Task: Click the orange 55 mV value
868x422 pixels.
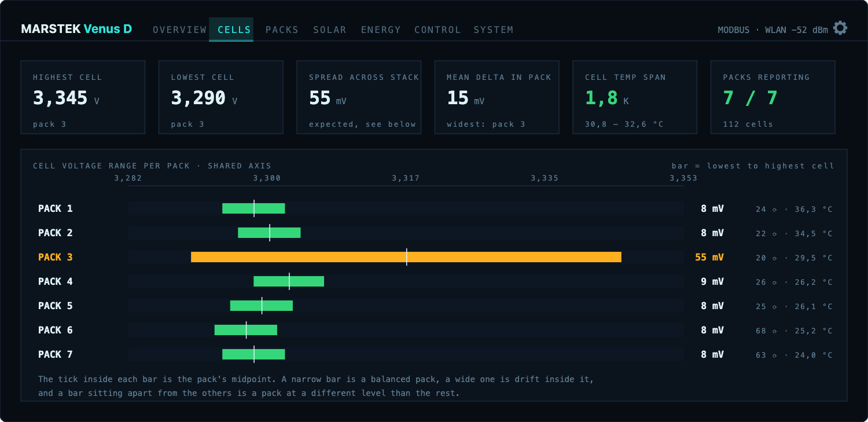Action: click(x=709, y=257)
